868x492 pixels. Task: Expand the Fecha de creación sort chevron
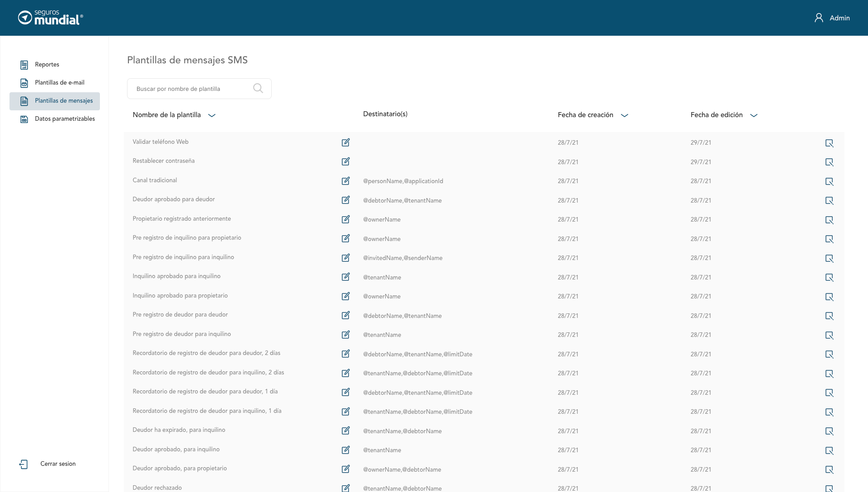pyautogui.click(x=624, y=115)
